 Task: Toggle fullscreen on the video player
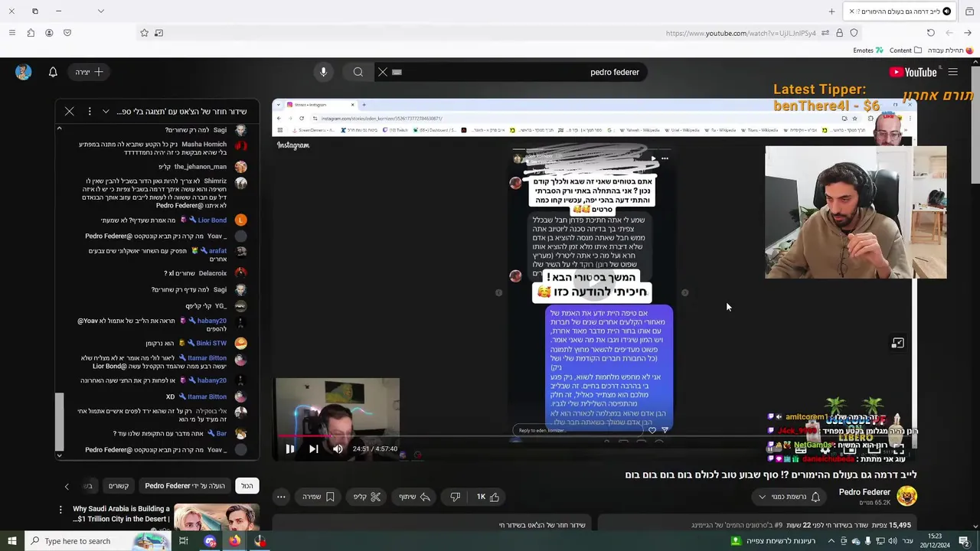(x=899, y=449)
